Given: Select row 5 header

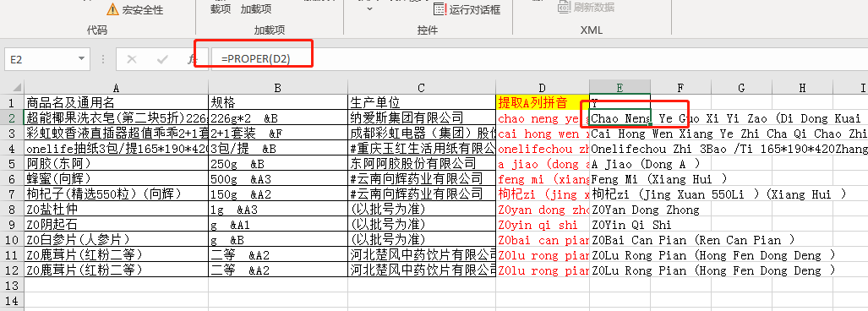Looking at the screenshot, I should [x=12, y=164].
